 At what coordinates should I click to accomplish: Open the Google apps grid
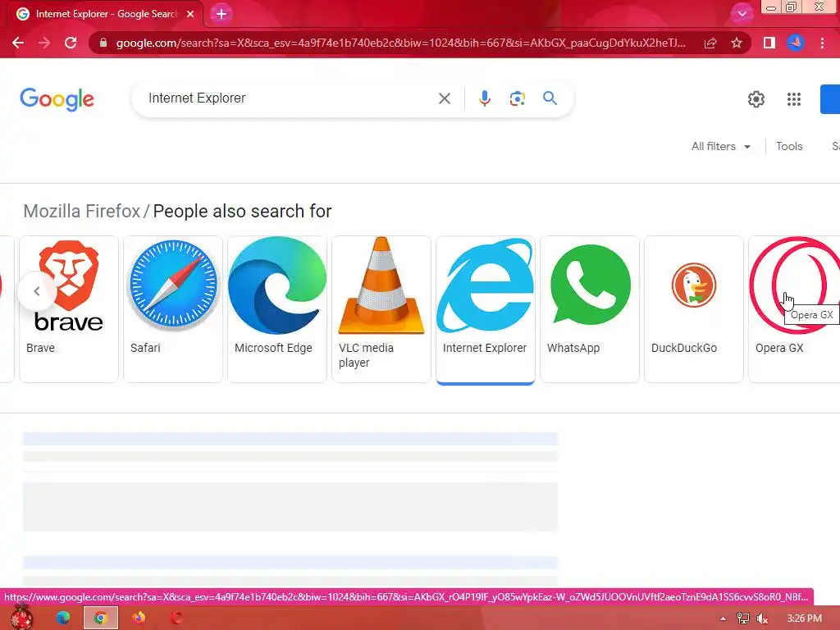click(794, 99)
